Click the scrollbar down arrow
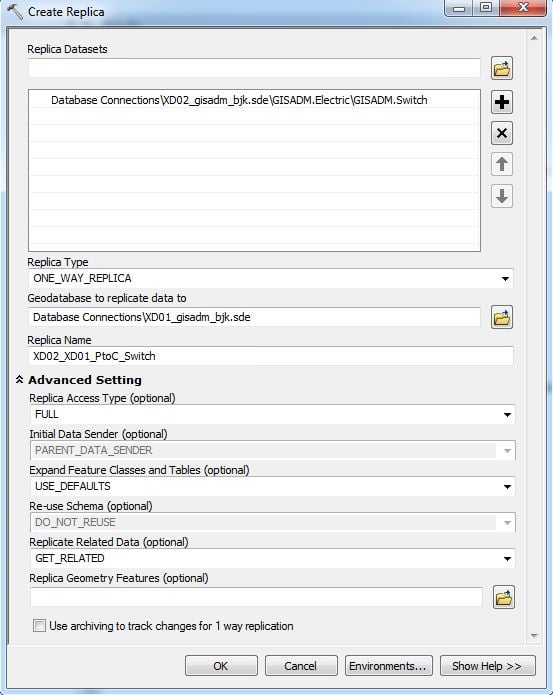The image size is (553, 695). point(534,636)
